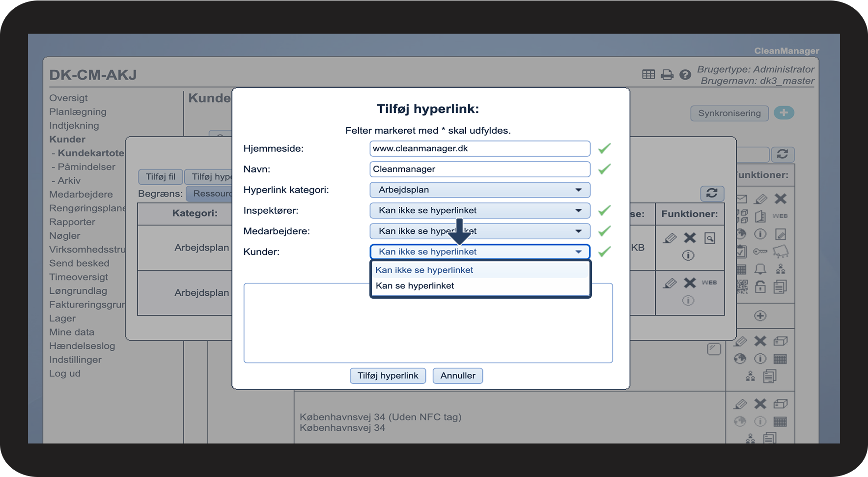Viewport: 868px width, 477px height.
Task: Click calendar grid icon in Københavnsvej 34 row
Action: (780, 421)
